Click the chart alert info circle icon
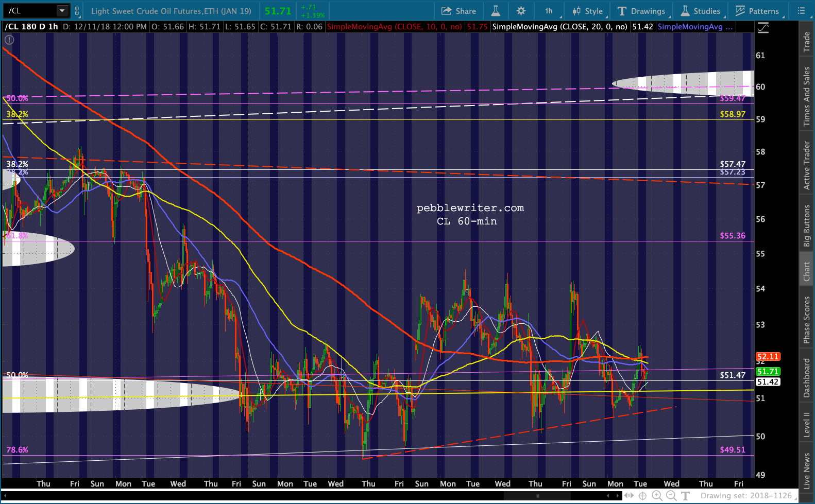This screenshot has height=504, width=815. [9, 40]
